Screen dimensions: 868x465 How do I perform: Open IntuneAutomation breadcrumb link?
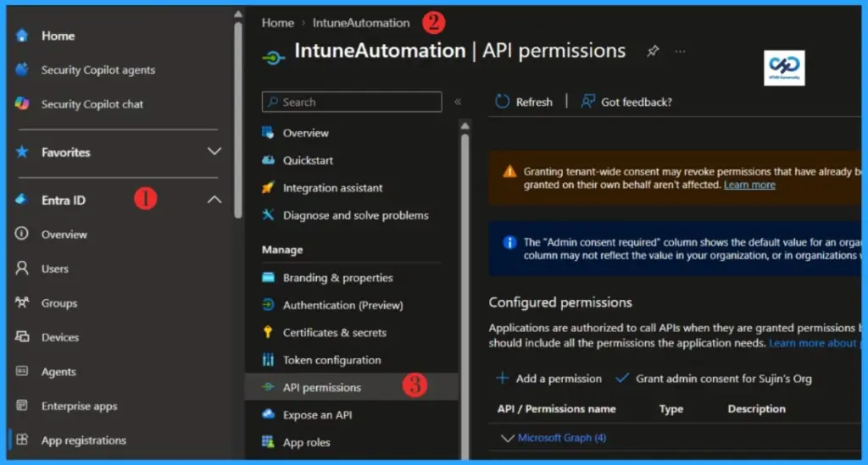point(361,23)
